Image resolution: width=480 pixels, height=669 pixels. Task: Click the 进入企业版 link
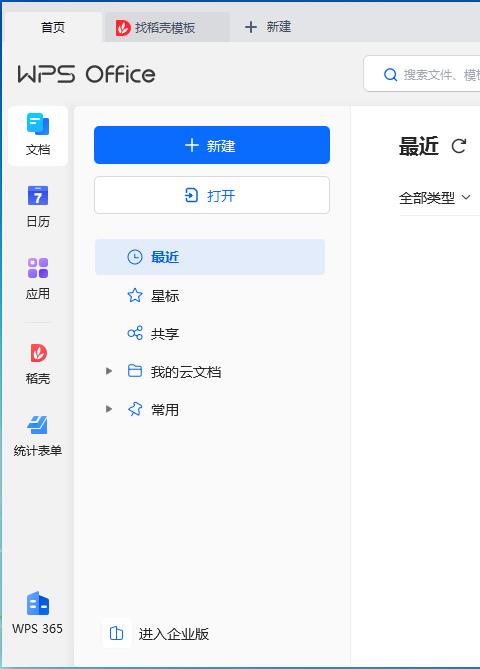click(x=174, y=634)
